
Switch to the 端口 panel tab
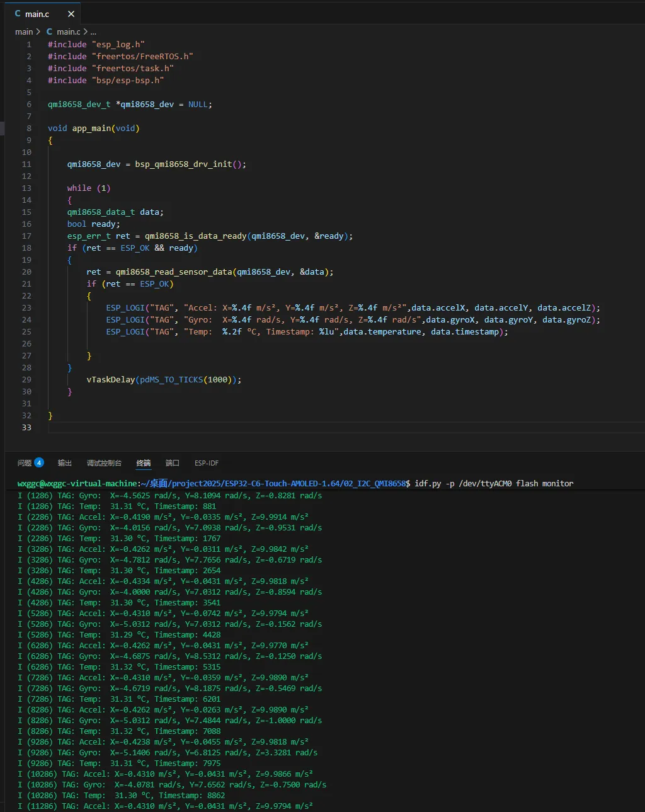[x=173, y=463]
